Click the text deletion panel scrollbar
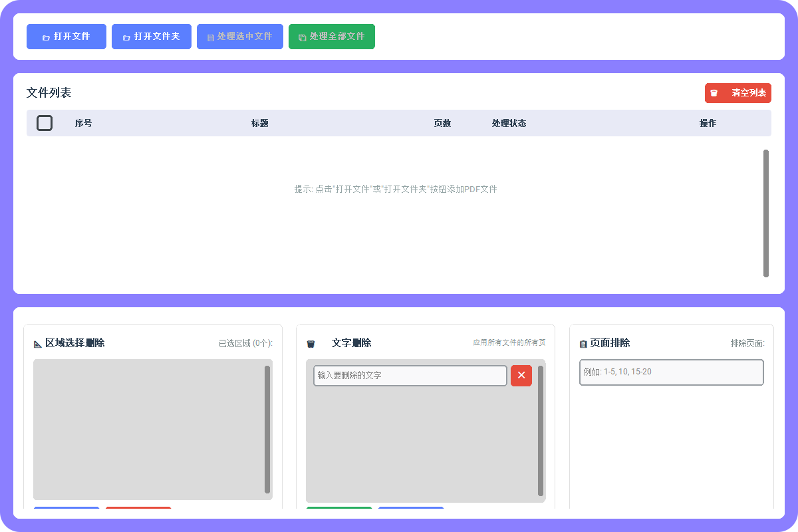 pos(541,430)
